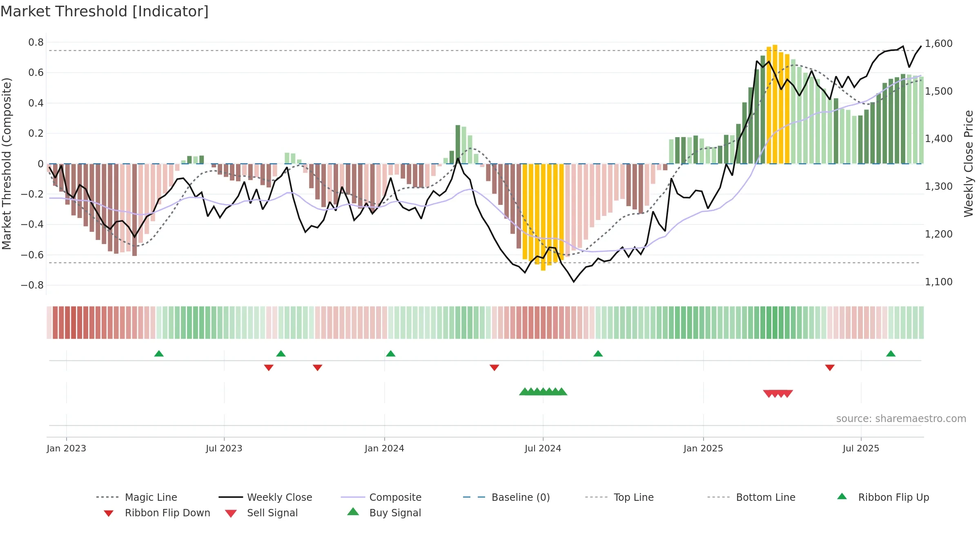Click the 0 left axis tick label

(40, 164)
